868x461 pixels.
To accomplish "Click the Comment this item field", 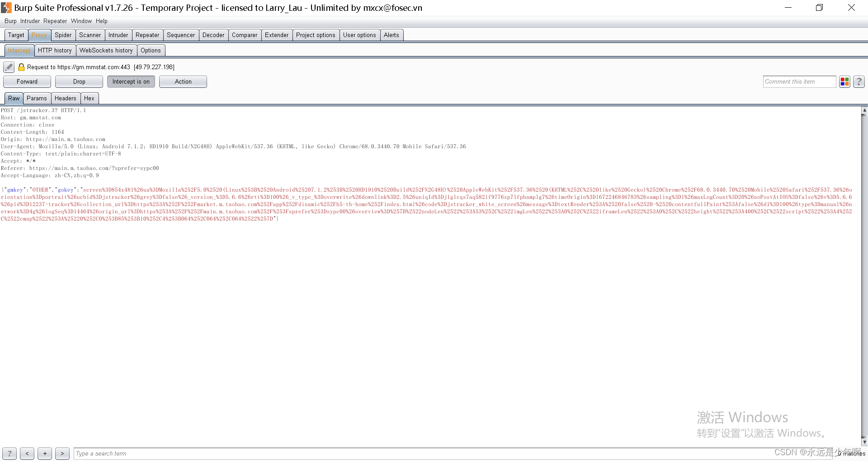I will tap(799, 82).
